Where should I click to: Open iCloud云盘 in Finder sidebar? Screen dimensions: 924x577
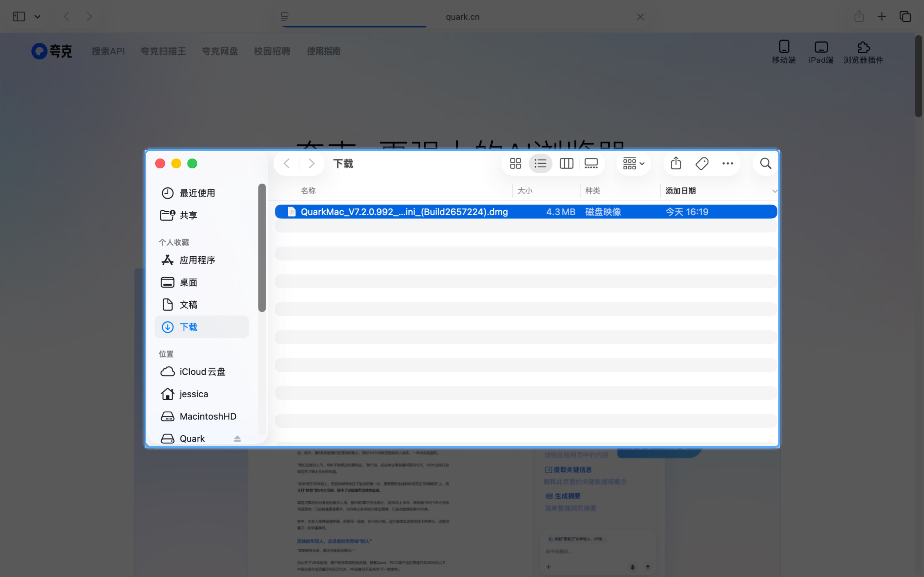[201, 372]
